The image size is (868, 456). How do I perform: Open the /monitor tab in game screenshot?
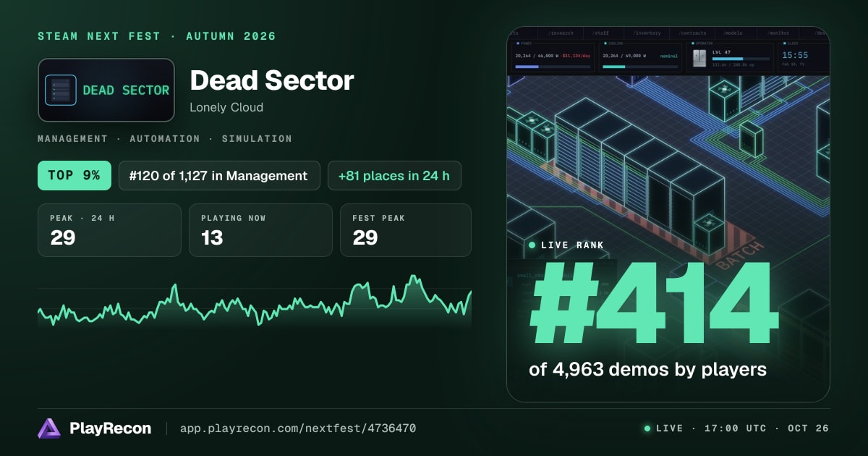[778, 33]
